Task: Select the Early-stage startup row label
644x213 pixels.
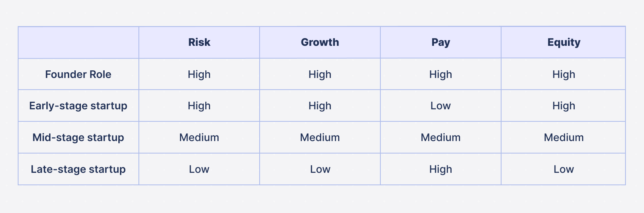Action: pyautogui.click(x=78, y=106)
